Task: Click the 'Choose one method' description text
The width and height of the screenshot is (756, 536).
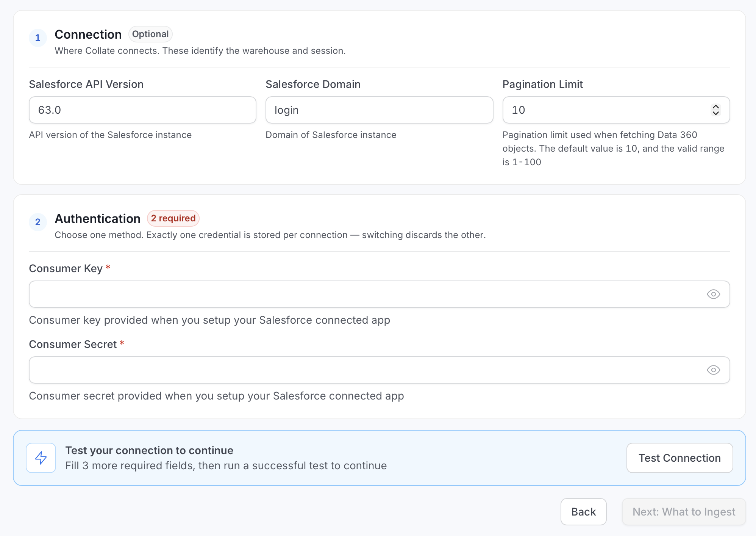Action: coord(270,235)
